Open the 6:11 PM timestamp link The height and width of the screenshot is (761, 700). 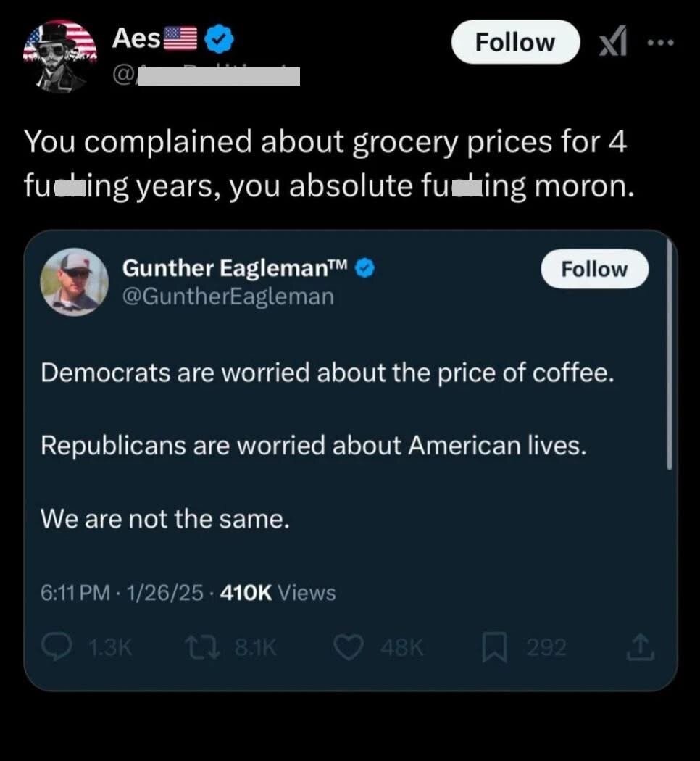coord(75,593)
